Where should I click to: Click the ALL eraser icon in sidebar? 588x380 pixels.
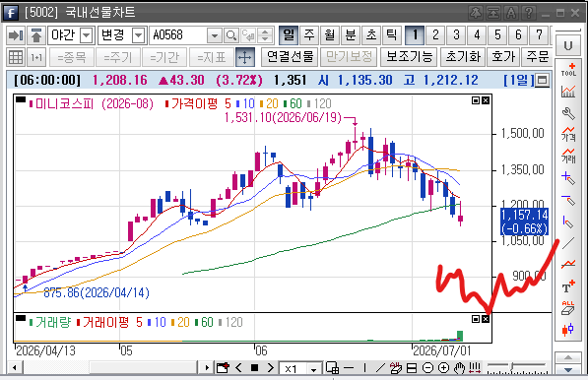pos(568,308)
